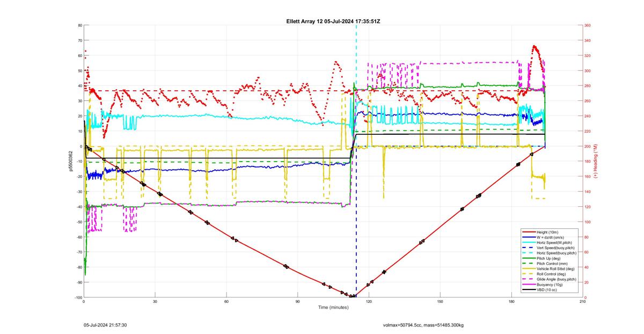Select 'Buoyancy (10g)' legend entry

(550, 285)
